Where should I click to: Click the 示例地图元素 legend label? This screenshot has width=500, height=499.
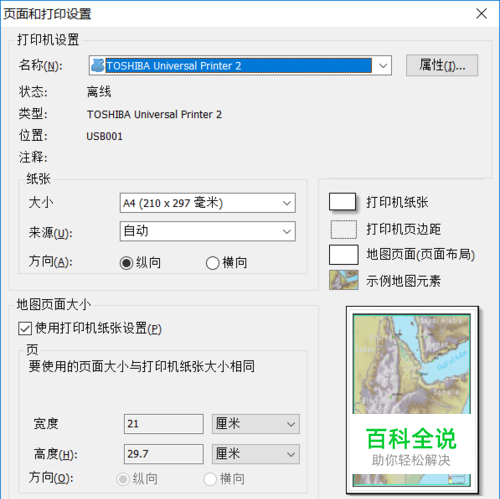[x=404, y=281]
